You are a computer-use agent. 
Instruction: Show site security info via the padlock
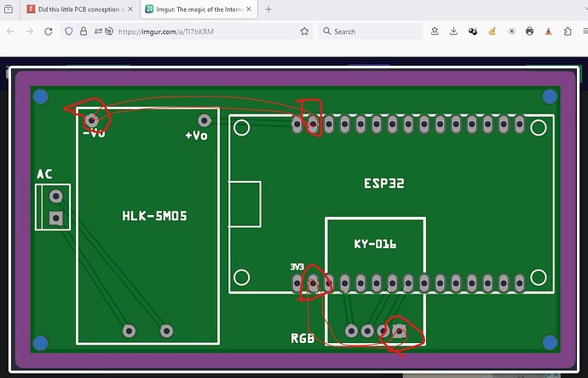pos(84,32)
